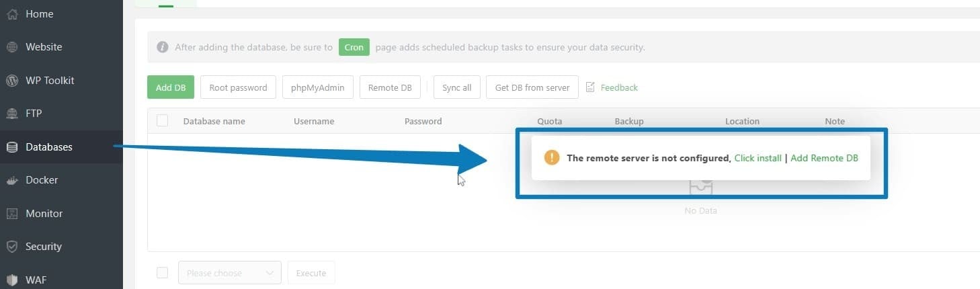Click the Security shield icon
Screen dimensions: 980x289
point(11,247)
